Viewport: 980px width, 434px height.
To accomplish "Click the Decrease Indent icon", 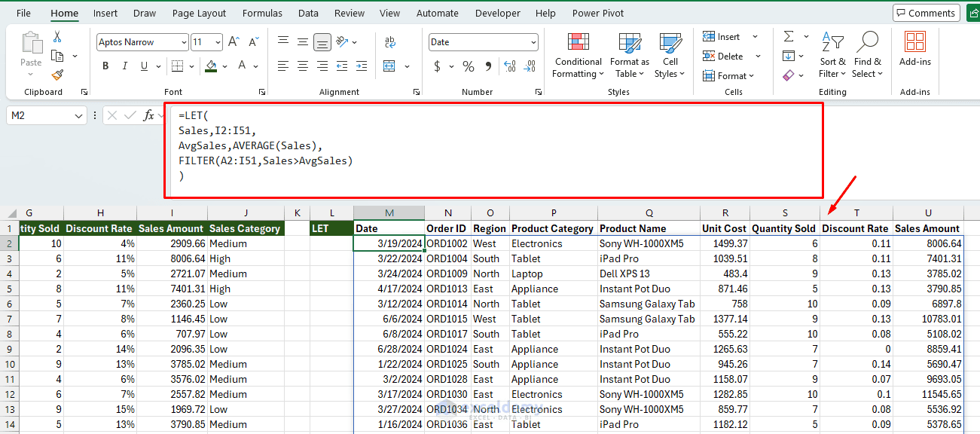I will point(342,66).
